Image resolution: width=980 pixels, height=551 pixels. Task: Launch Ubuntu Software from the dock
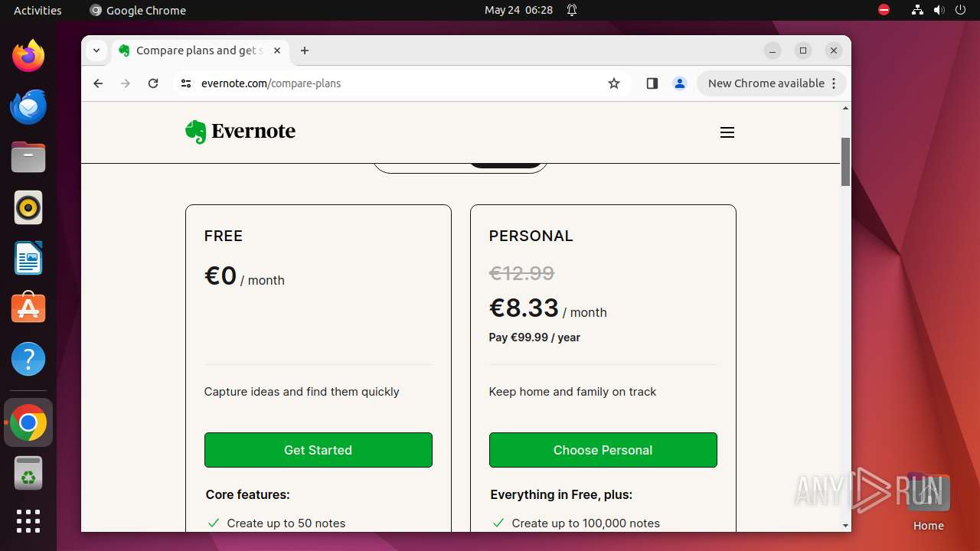point(28,308)
